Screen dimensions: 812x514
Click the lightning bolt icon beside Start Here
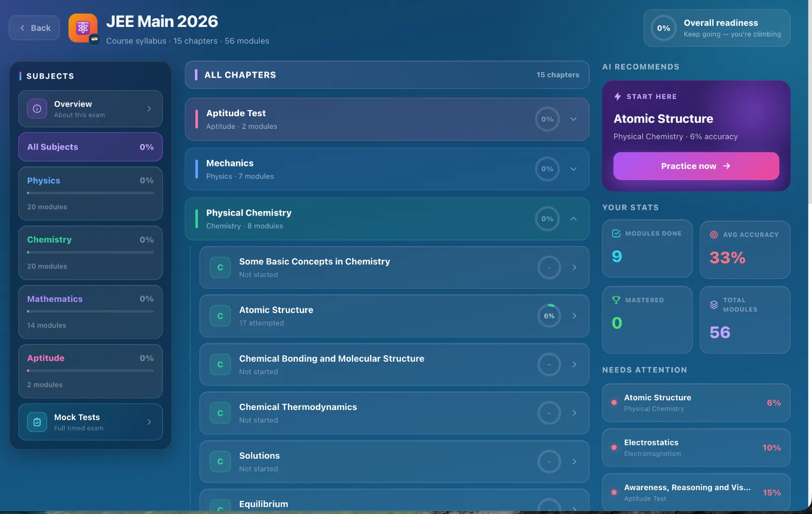click(x=618, y=96)
